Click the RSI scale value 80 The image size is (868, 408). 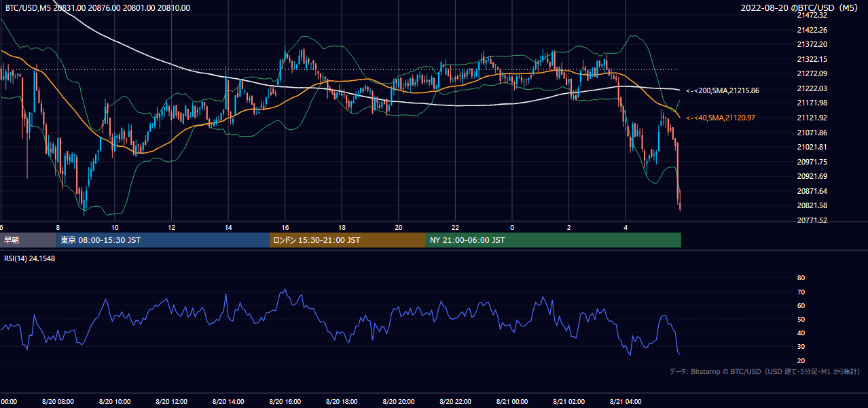[801, 278]
